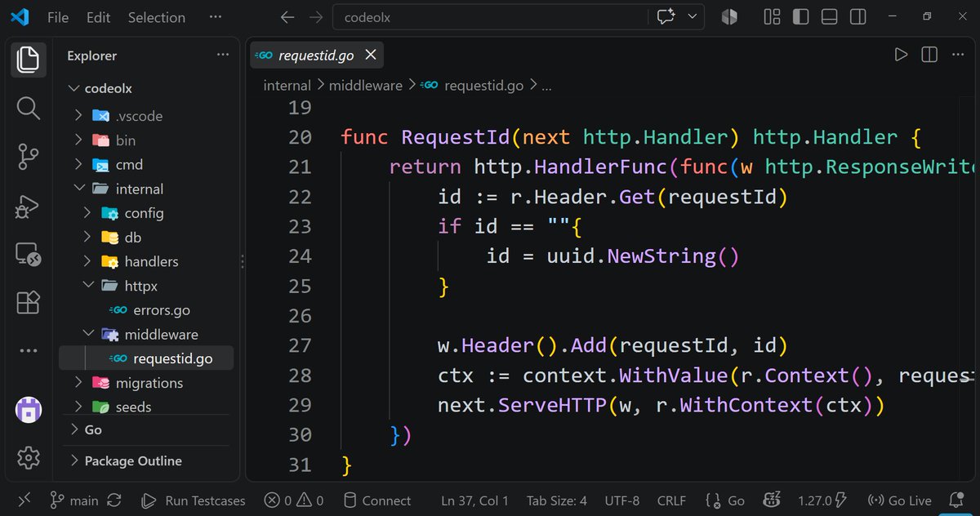
Task: Open editor More Actions ellipsis
Action: click(957, 55)
